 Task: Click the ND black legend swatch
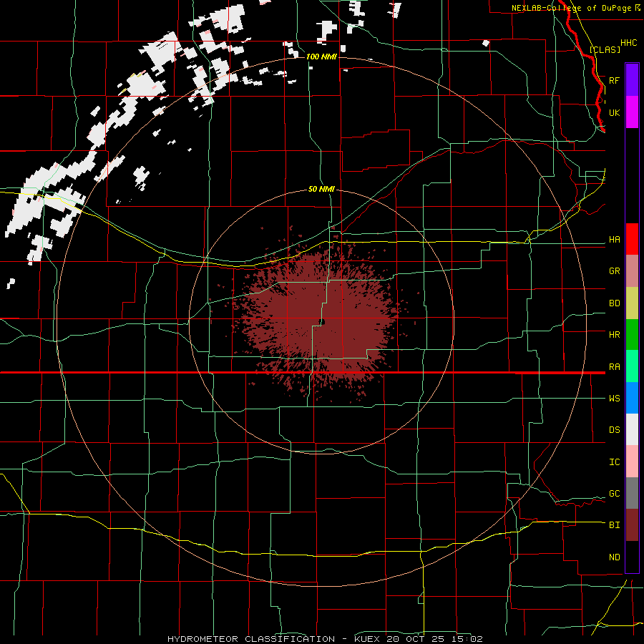pyautogui.click(x=632, y=557)
